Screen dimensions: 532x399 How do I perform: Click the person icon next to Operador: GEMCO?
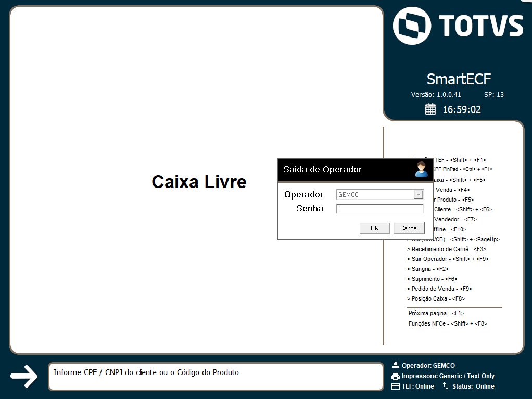pos(395,365)
